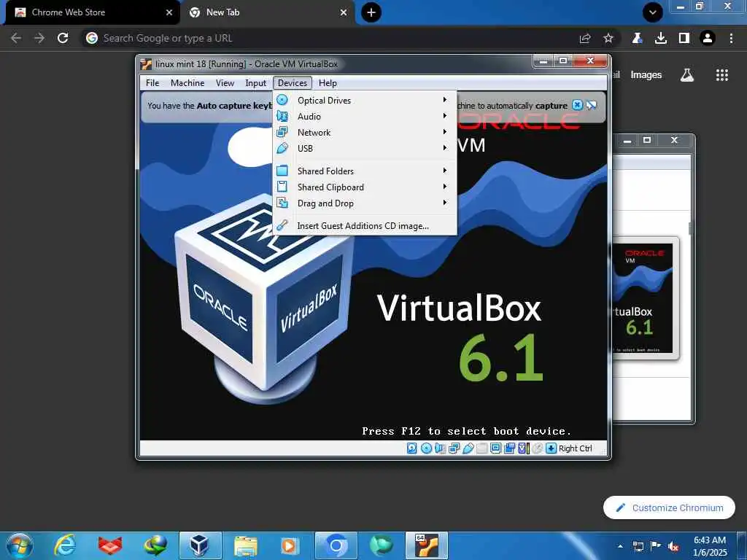
Task: Expand the Shared Clipboard submenu arrow
Action: point(444,187)
